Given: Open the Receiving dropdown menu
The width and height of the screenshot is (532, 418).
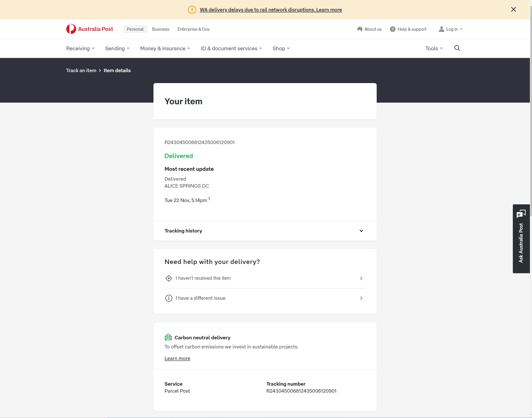Looking at the screenshot, I should click(x=80, y=48).
